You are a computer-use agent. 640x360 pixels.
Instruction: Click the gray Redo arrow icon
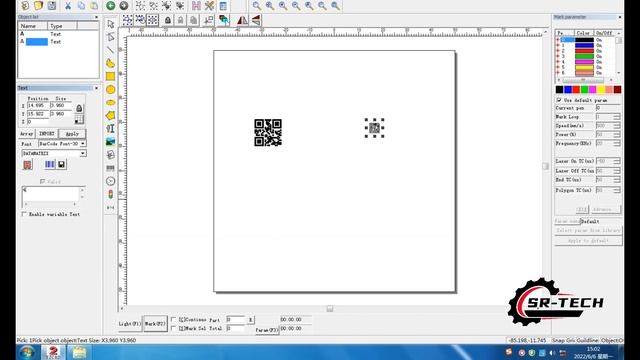point(124,6)
